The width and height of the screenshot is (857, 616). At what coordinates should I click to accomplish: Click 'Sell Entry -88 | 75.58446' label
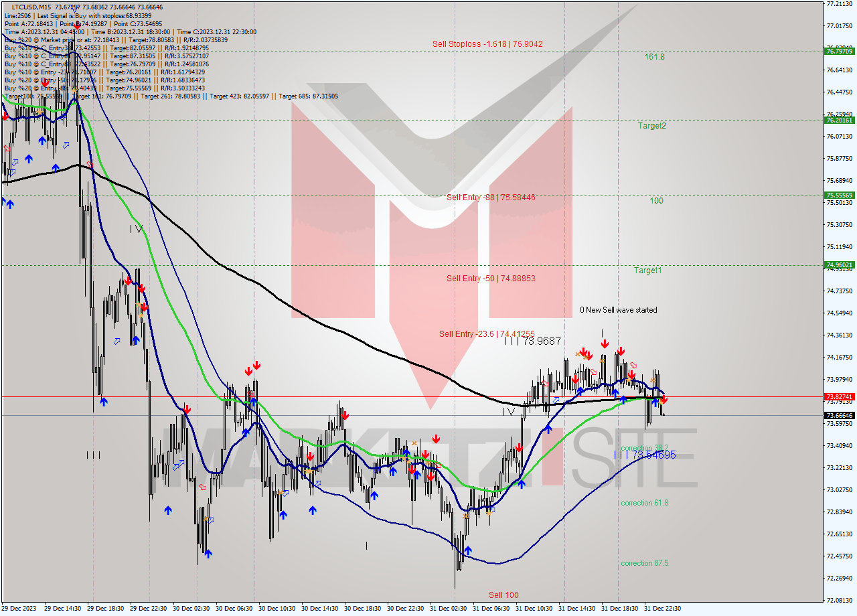point(491,198)
